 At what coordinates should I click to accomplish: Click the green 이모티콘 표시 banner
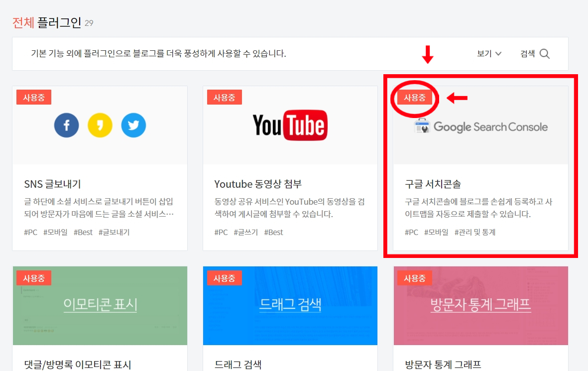click(x=100, y=305)
